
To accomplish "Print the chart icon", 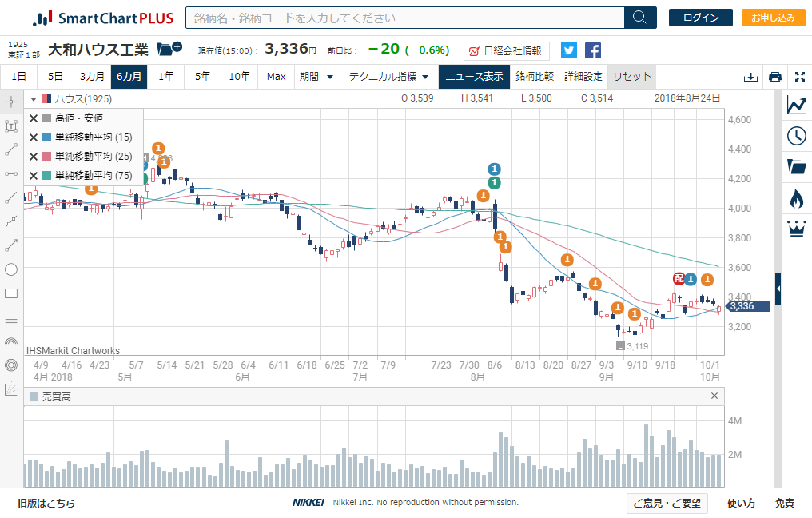I will pyautogui.click(x=775, y=77).
